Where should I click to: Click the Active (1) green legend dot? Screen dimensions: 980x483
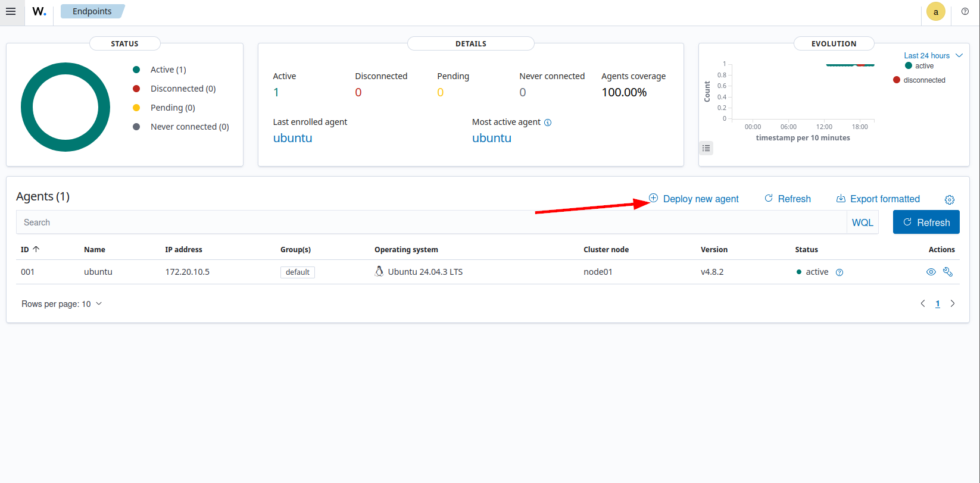pyautogui.click(x=136, y=70)
